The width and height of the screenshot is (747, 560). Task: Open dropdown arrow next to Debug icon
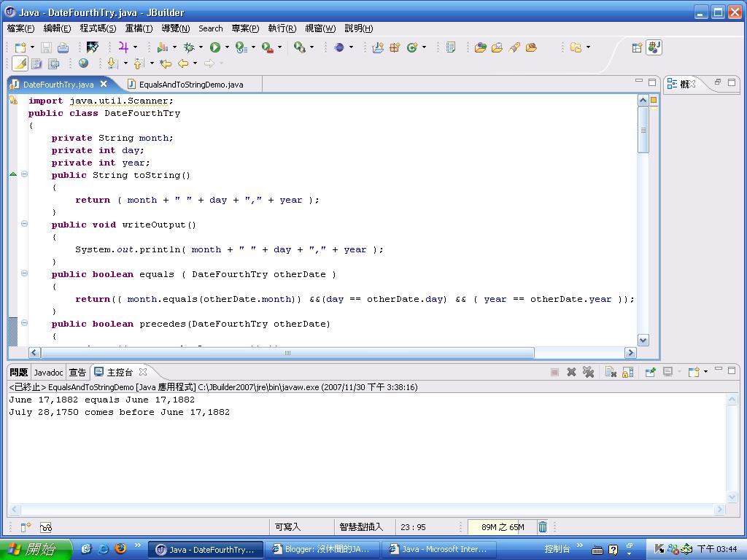201,47
